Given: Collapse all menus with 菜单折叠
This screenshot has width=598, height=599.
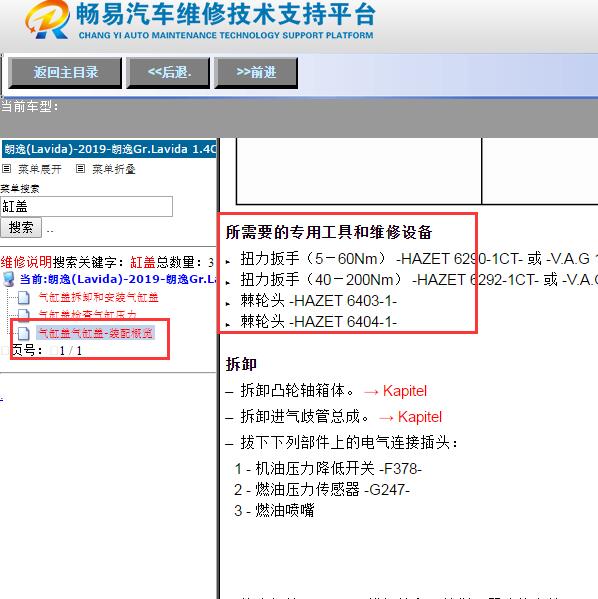Looking at the screenshot, I should (x=114, y=169).
